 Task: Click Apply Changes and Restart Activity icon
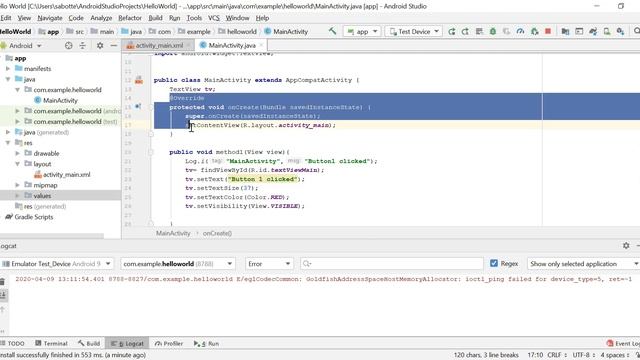(x=465, y=31)
